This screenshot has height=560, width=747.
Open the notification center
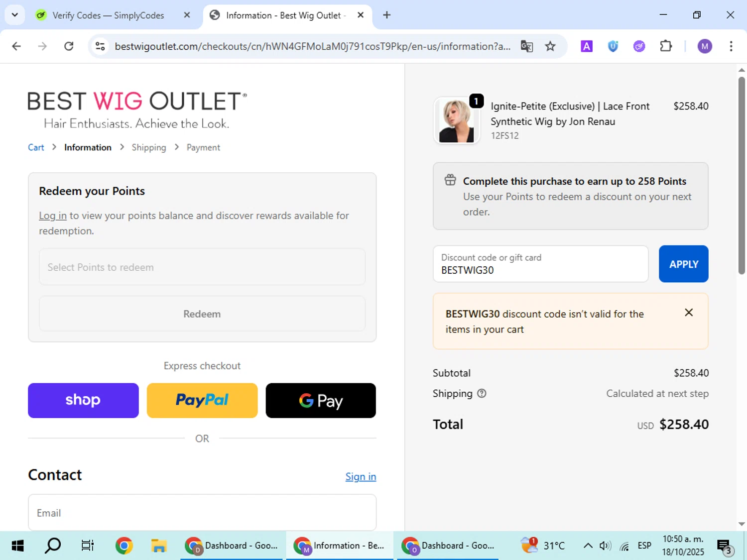725,546
